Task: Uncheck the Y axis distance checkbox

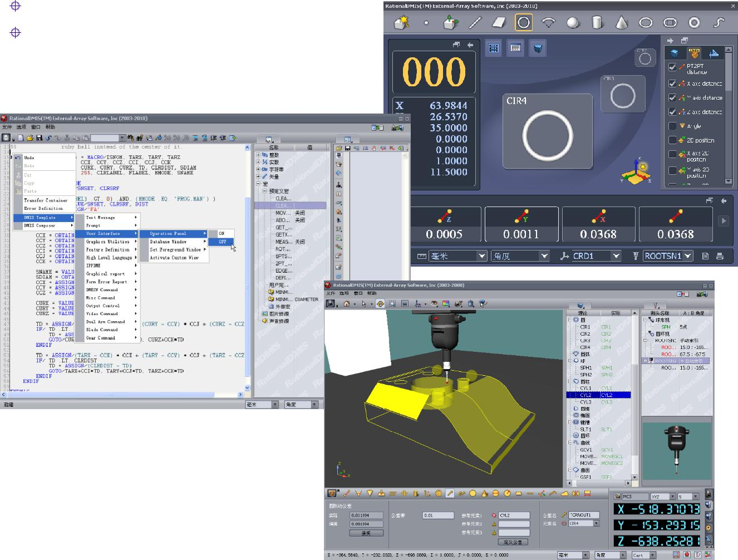Action: coord(672,97)
